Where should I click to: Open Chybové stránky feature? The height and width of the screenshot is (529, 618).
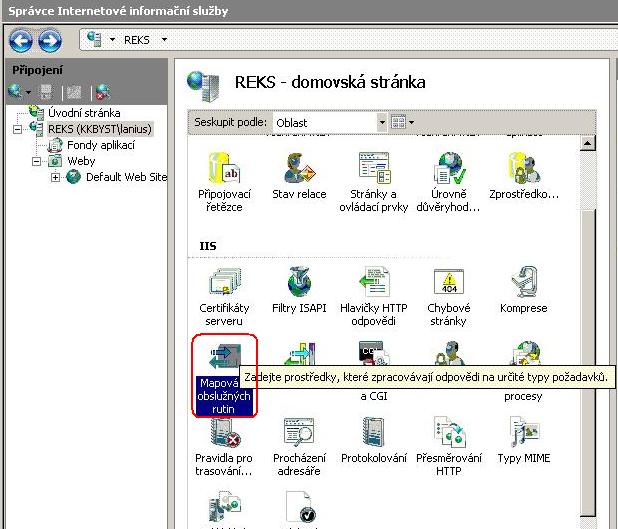tap(449, 297)
